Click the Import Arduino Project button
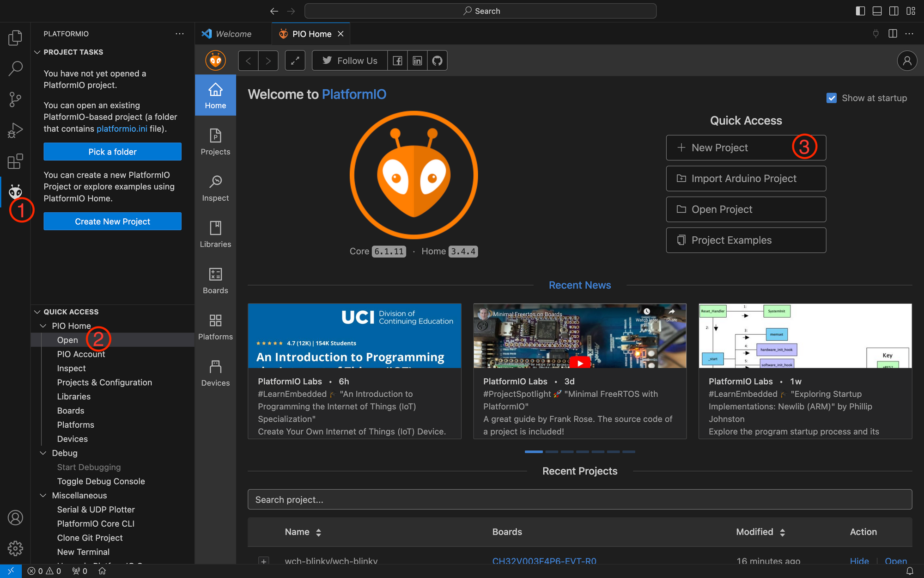 pyautogui.click(x=746, y=178)
